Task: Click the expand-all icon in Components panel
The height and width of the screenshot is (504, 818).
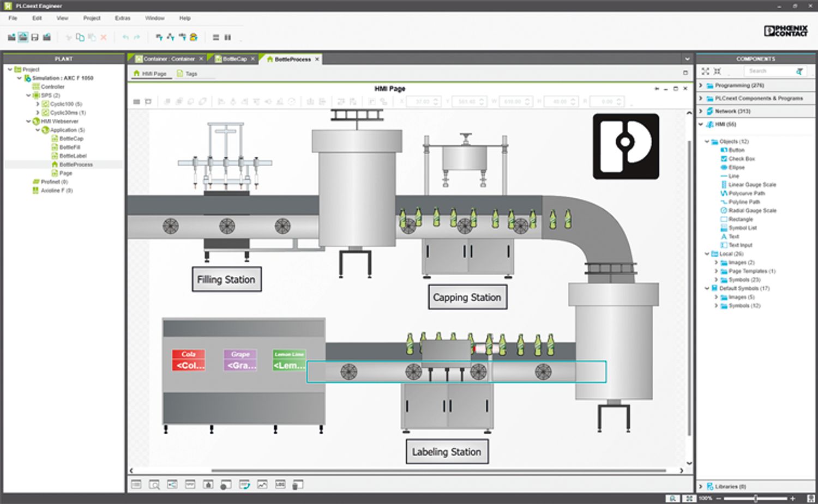Action: click(705, 71)
